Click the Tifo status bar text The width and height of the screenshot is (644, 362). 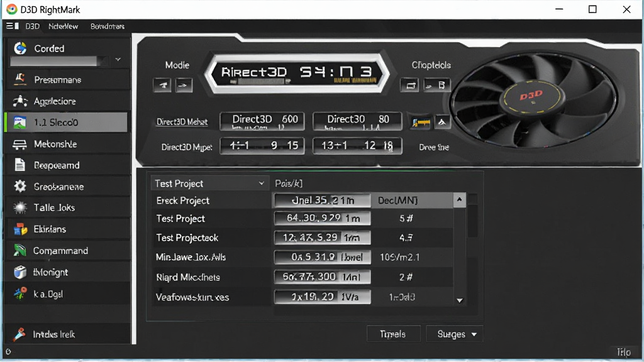click(624, 352)
